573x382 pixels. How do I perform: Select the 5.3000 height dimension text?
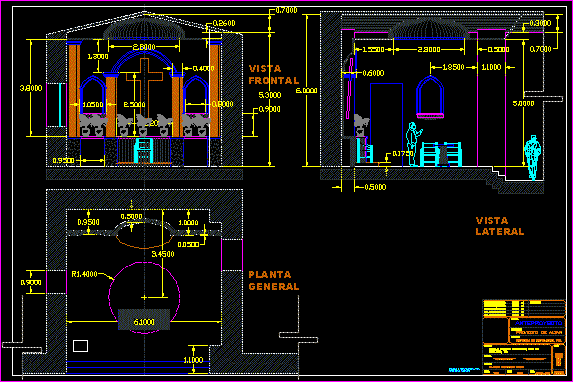pos(270,95)
